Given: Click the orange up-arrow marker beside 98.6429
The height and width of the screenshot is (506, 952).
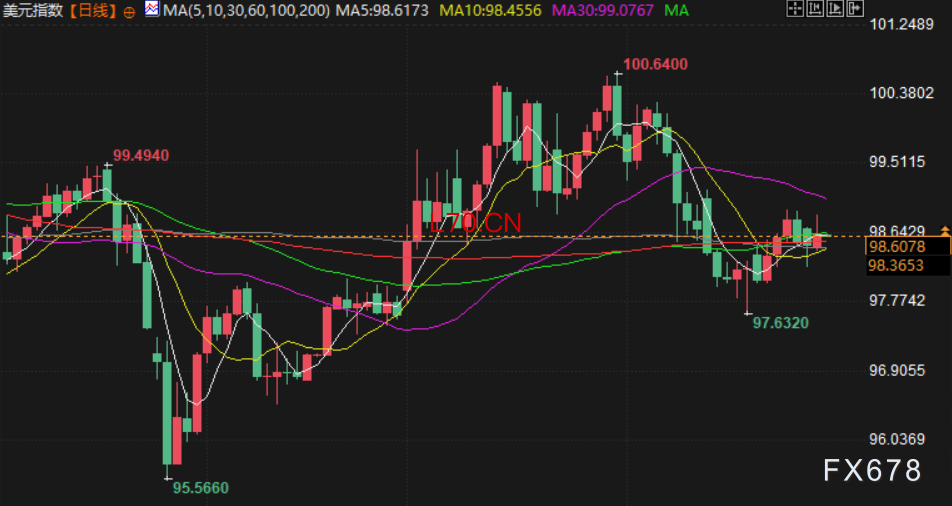Looking at the screenshot, I should point(945,230).
